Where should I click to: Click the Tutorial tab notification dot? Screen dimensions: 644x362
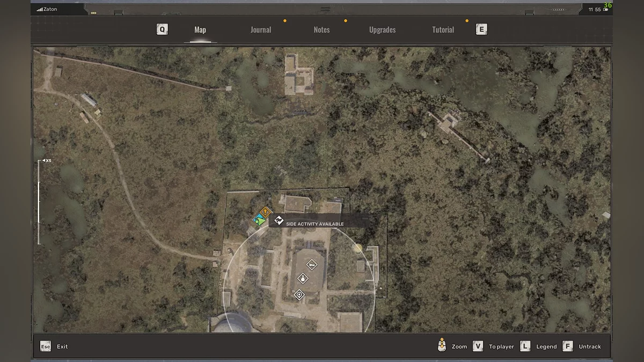(467, 21)
